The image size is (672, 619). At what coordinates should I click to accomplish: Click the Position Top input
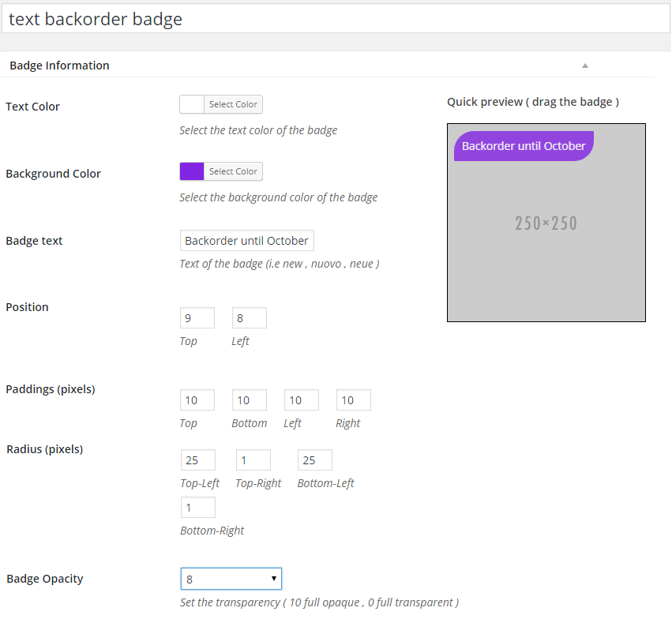[197, 318]
